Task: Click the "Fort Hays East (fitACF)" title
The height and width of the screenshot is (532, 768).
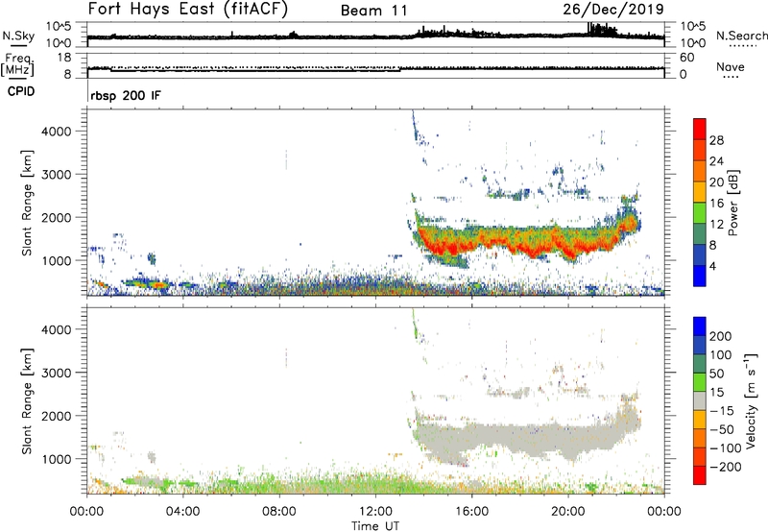Action: tap(188, 9)
